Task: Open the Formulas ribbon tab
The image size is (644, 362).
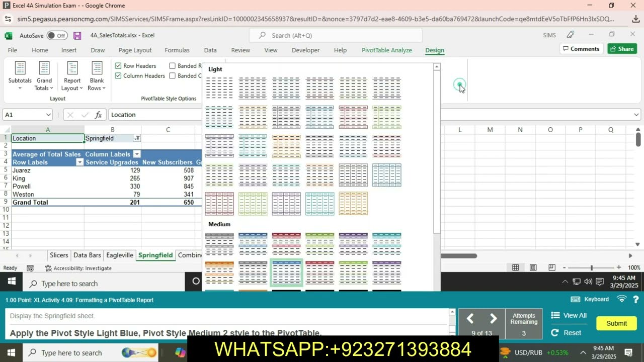Action: pyautogui.click(x=177, y=50)
